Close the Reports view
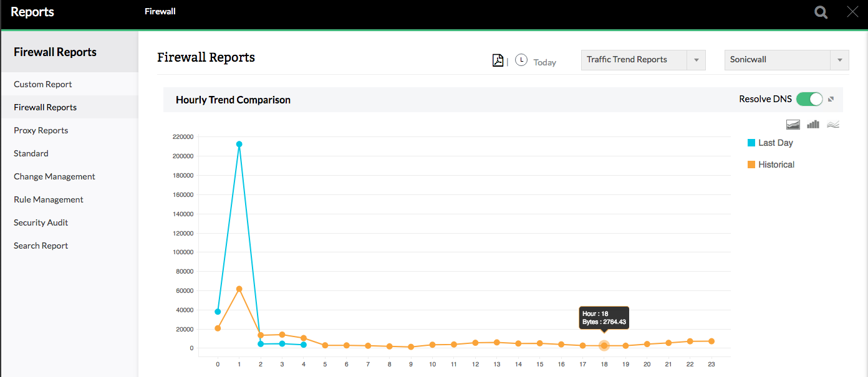The height and width of the screenshot is (377, 868). (852, 11)
